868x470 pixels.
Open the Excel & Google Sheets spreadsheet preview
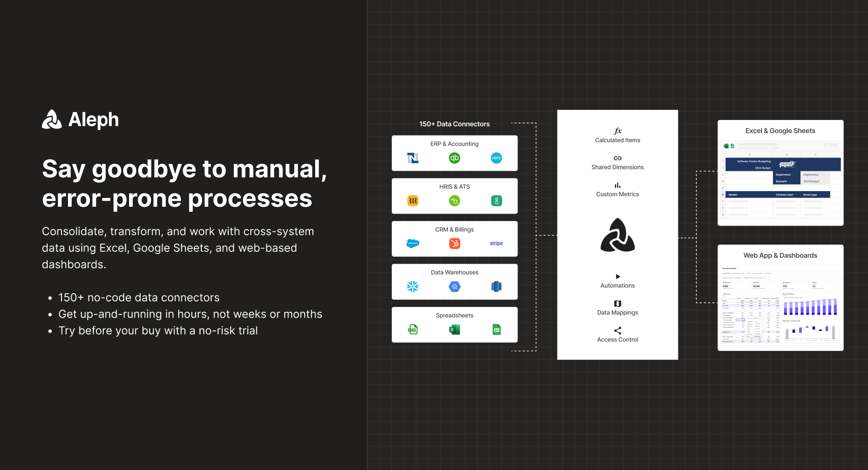(x=780, y=180)
